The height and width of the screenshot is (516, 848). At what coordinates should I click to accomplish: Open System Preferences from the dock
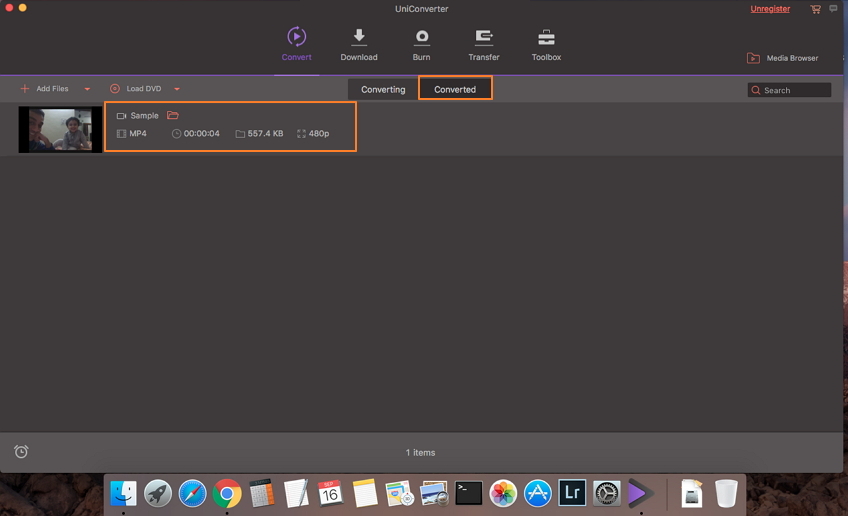tap(607, 493)
